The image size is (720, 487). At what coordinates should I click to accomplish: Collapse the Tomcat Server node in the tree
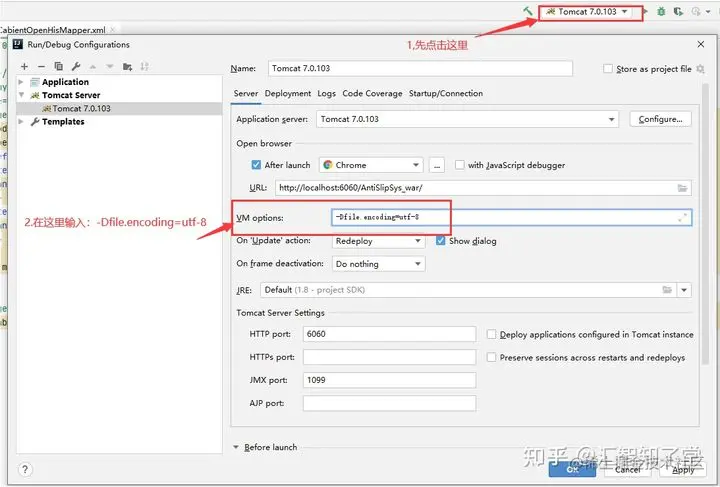21,95
